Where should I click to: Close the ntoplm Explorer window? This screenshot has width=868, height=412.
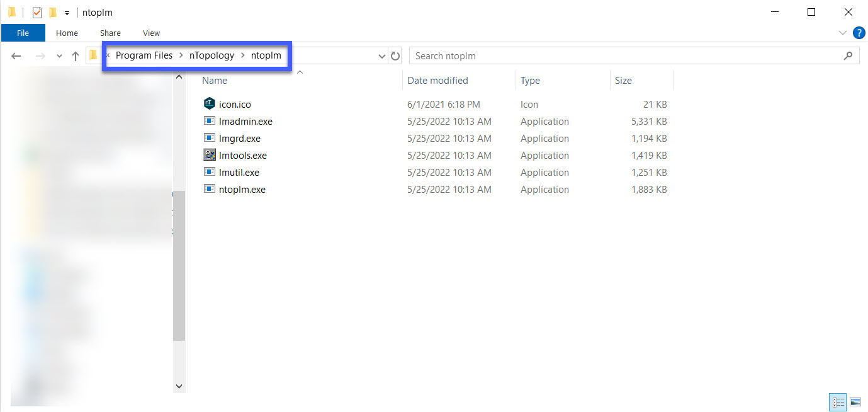848,12
